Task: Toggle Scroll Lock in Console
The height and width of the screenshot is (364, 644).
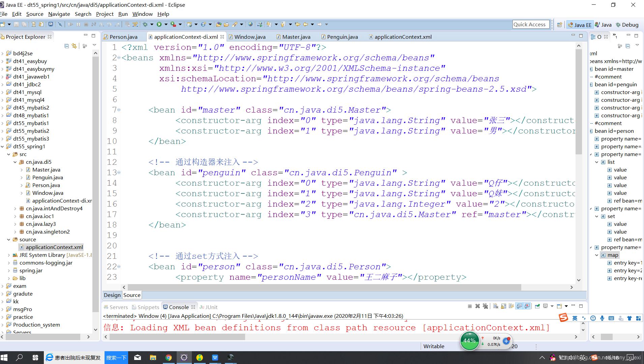Action: (503, 306)
